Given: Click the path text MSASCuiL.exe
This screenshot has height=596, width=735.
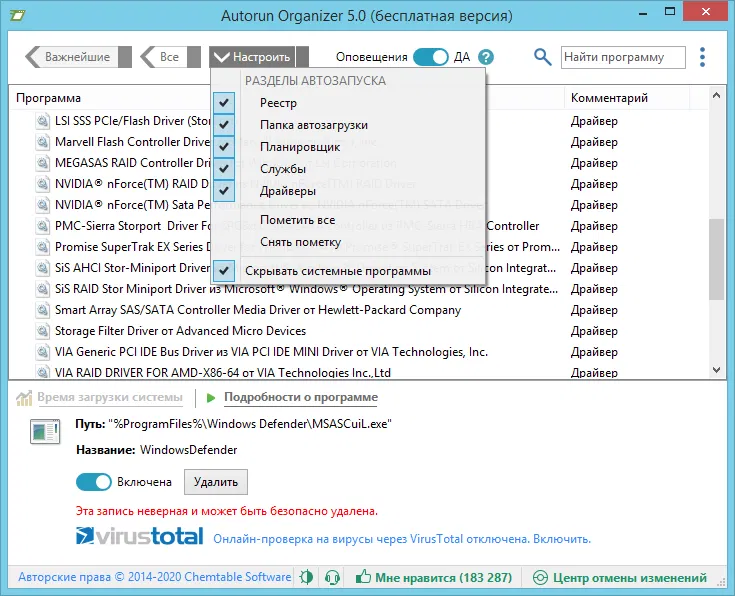Looking at the screenshot, I should click(350, 424).
